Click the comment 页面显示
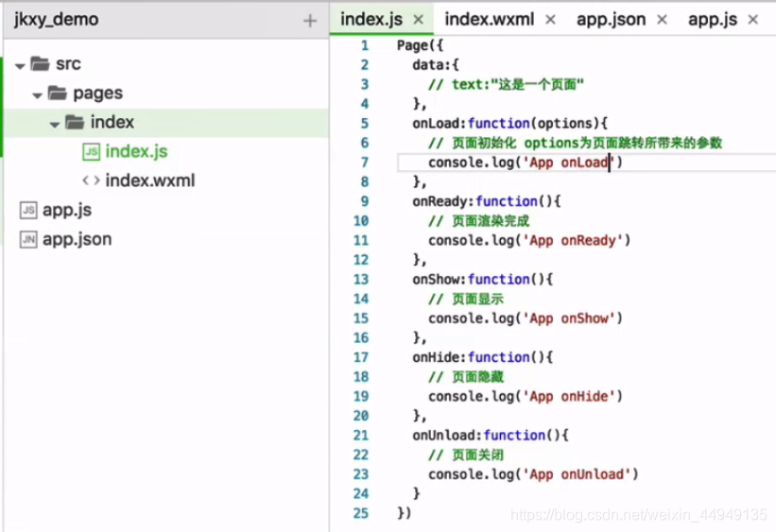 [466, 299]
